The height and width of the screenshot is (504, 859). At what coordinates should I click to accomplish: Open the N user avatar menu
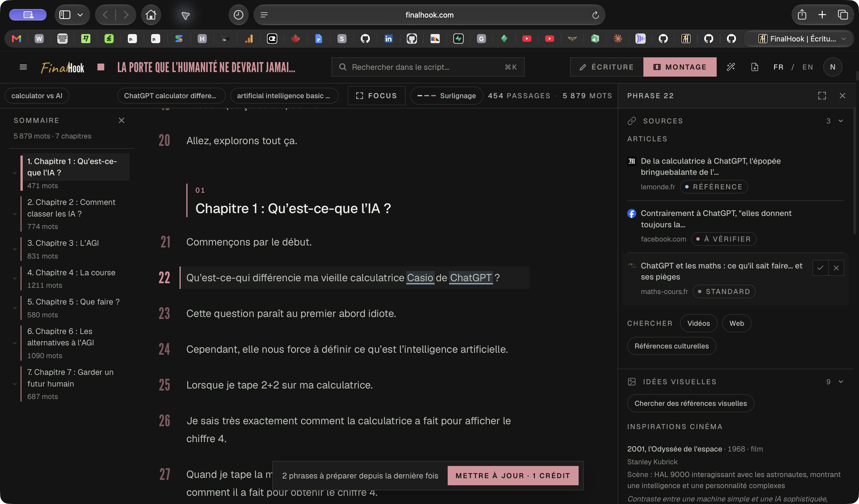832,67
